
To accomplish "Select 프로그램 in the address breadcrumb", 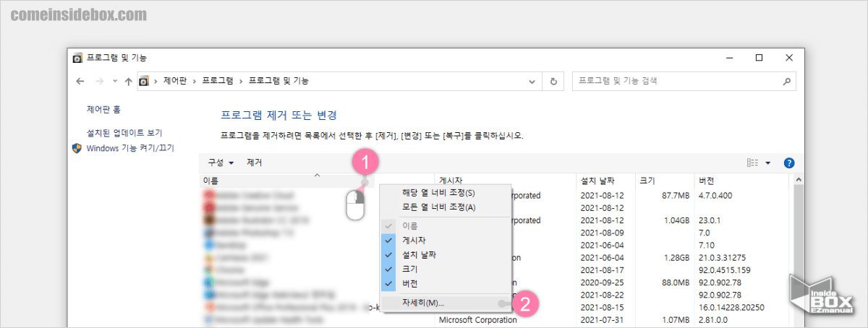I will pyautogui.click(x=217, y=82).
